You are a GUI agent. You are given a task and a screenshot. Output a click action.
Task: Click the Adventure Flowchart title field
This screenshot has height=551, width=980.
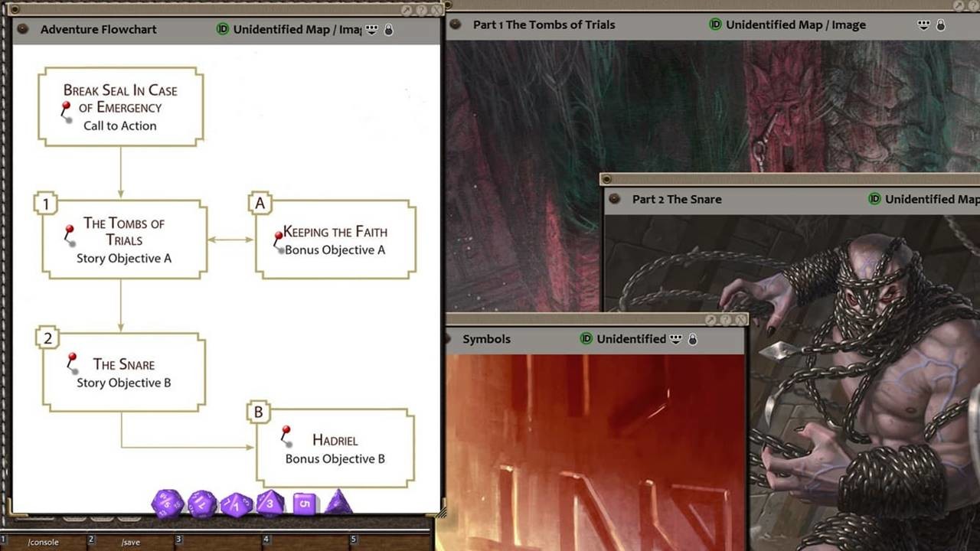(x=99, y=29)
